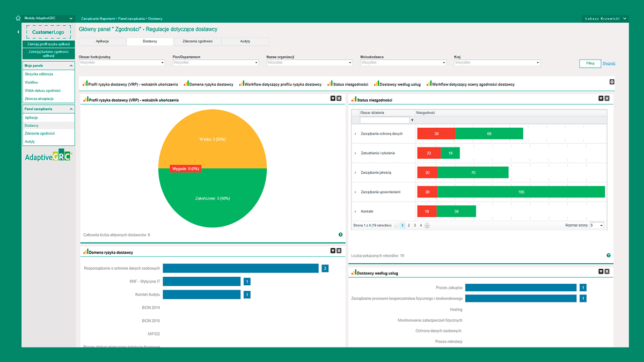Close the Status niezgodności panel
Screen dimensions: 644x362
[x=607, y=99]
